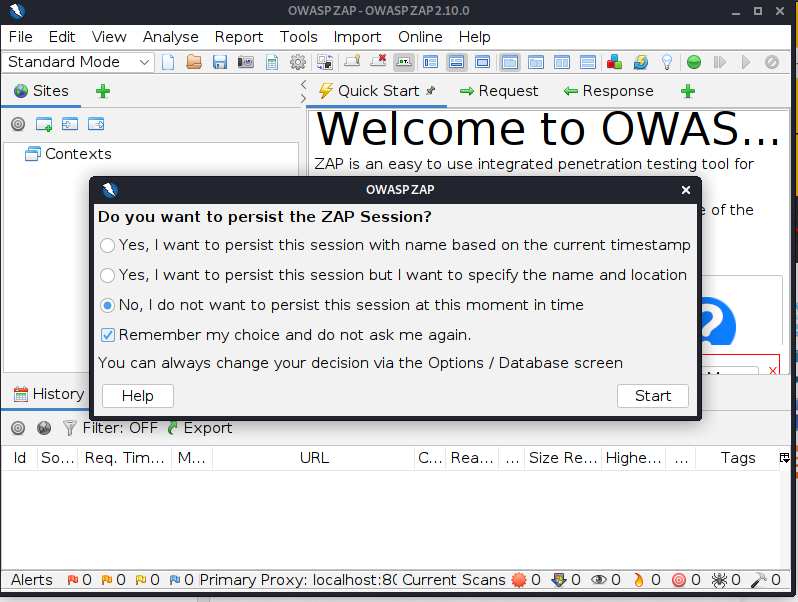
Task: Select the expand Sites tree layout icon
Action: coord(431,62)
